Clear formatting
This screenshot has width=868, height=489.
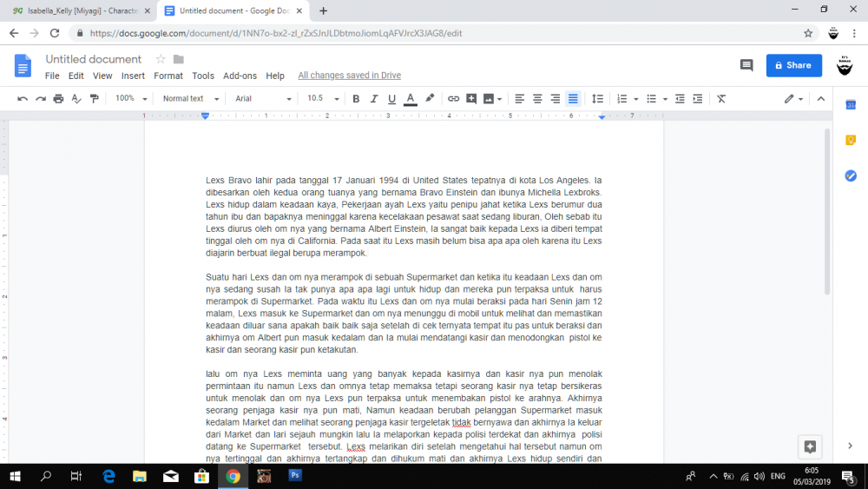click(x=721, y=98)
